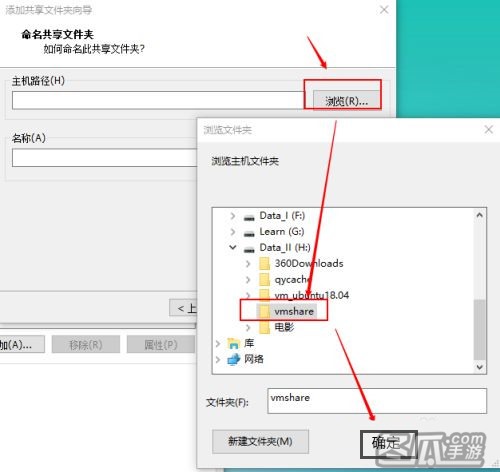Expand the Data_I (F:) drive node
This screenshot has height=472, width=500.
pyautogui.click(x=233, y=216)
